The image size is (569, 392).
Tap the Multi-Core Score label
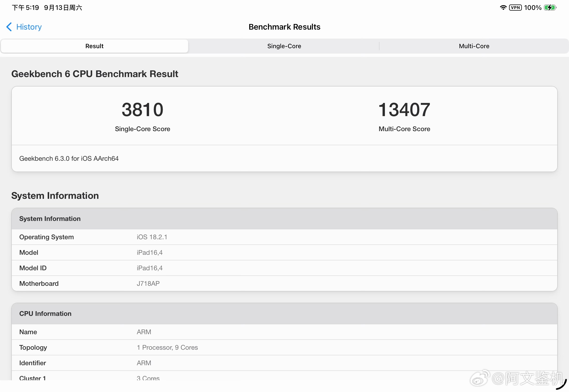[404, 129]
